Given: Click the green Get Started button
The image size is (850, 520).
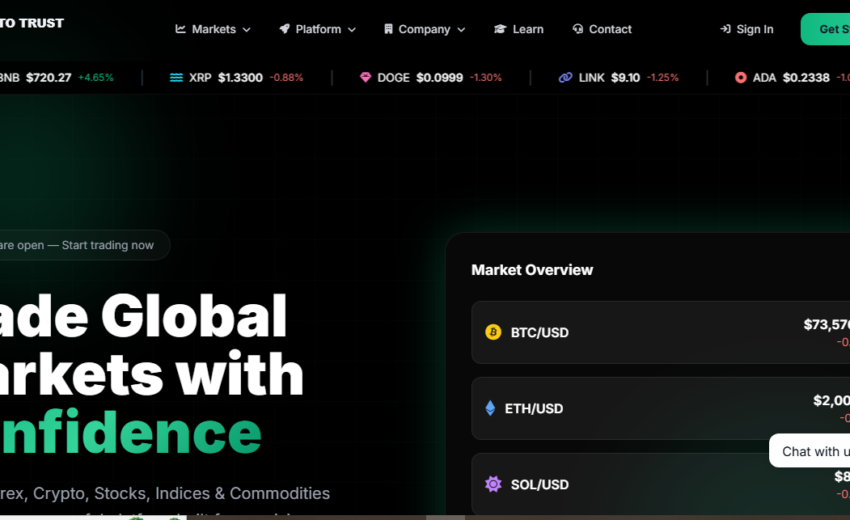Looking at the screenshot, I should [x=825, y=29].
